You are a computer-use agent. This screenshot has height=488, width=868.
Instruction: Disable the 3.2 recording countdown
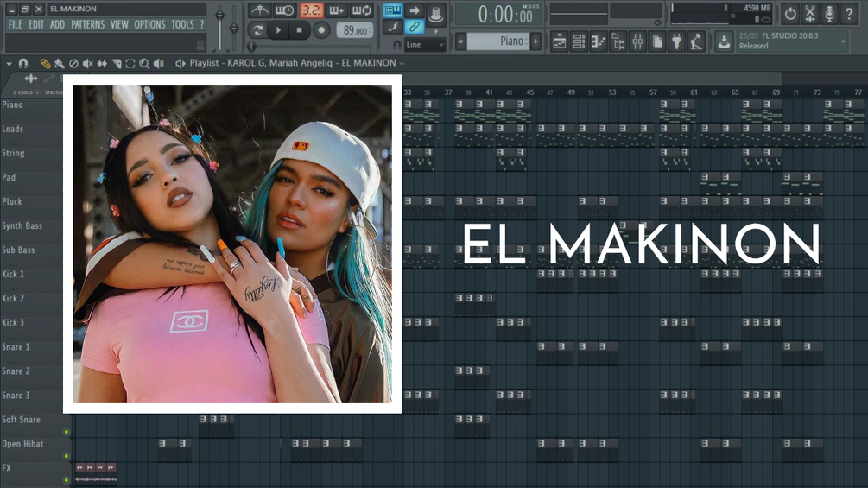click(x=311, y=10)
